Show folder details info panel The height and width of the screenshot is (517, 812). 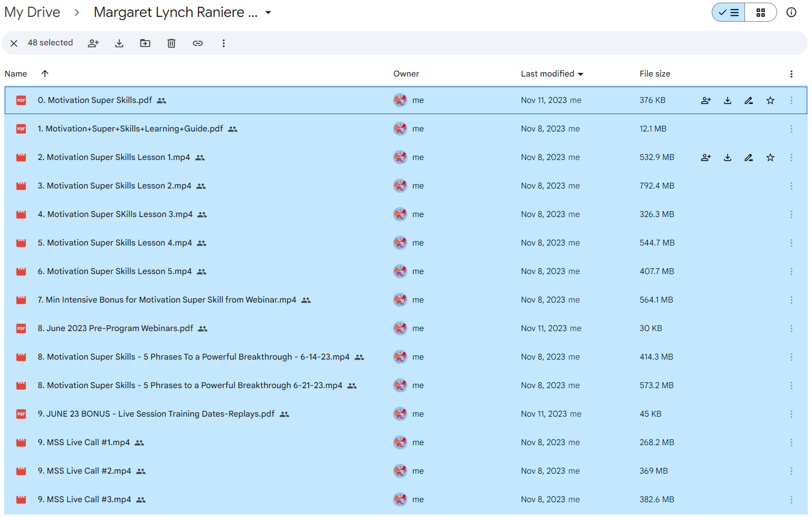(x=791, y=12)
